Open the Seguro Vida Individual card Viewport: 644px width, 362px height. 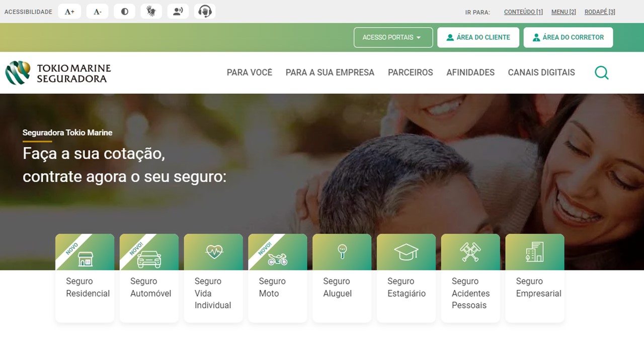(213, 278)
